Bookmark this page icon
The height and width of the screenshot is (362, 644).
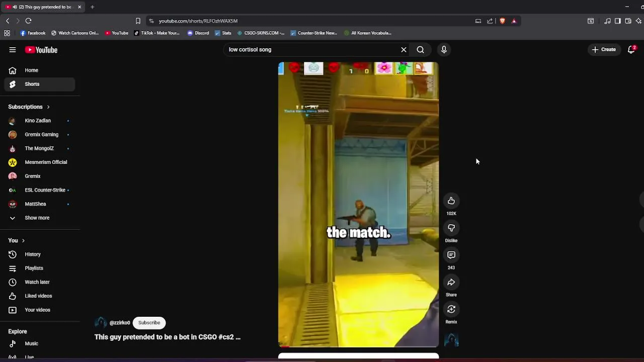pos(138,21)
